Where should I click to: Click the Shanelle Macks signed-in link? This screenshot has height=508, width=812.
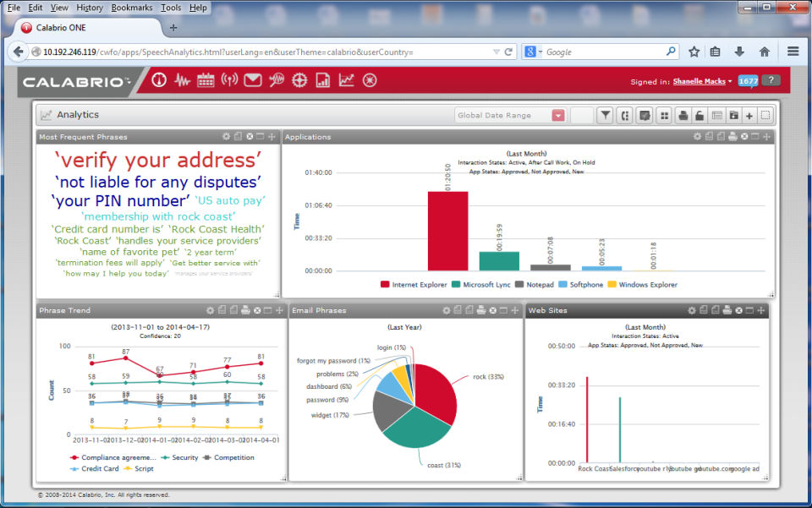[699, 81]
